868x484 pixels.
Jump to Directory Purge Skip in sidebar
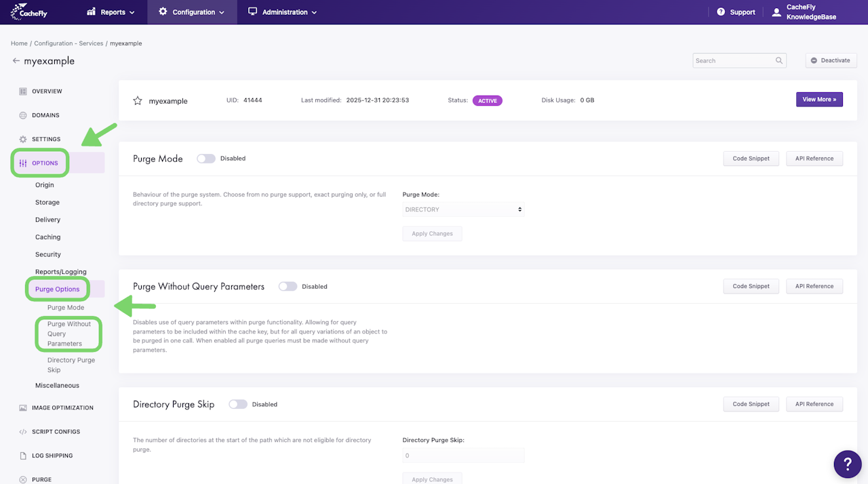(71, 365)
